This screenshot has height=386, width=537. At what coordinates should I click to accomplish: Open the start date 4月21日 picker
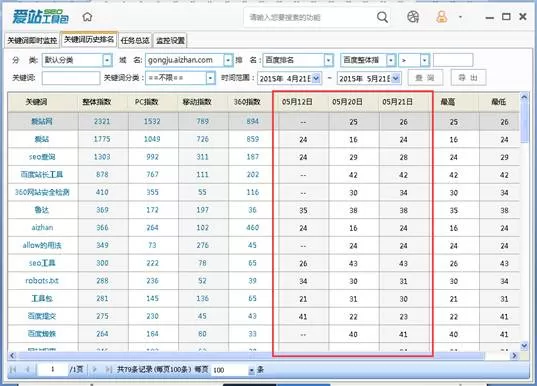[316, 78]
